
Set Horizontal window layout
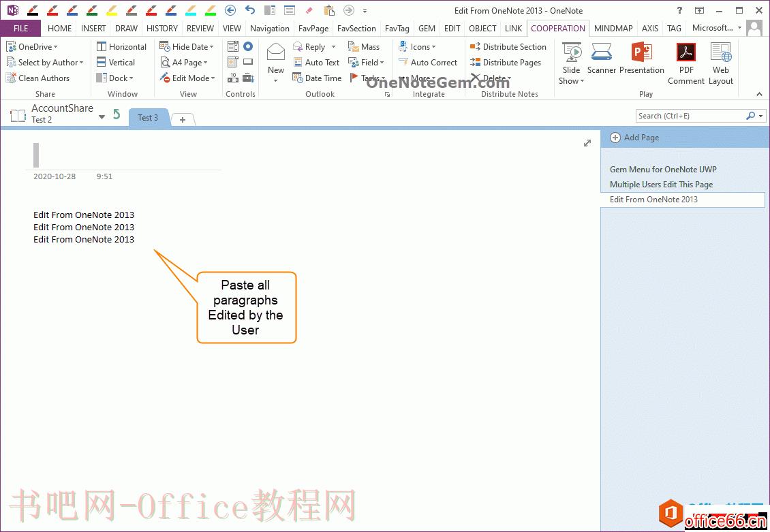coord(121,46)
